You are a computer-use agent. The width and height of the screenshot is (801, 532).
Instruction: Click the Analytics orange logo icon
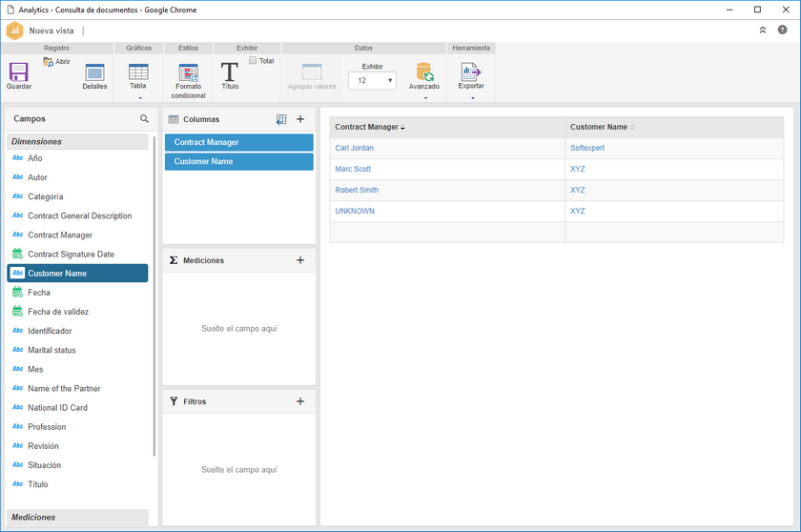point(15,31)
